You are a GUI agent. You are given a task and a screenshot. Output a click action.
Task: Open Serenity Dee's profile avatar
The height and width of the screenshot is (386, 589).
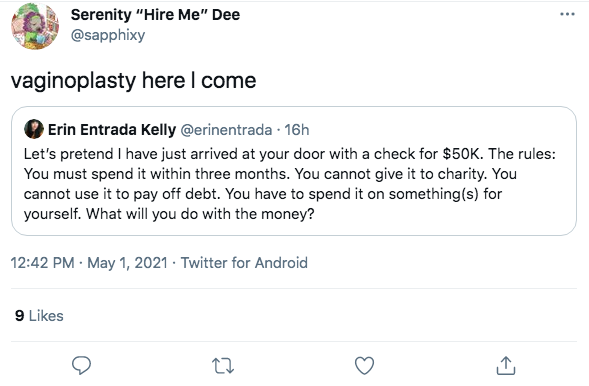coord(35,26)
